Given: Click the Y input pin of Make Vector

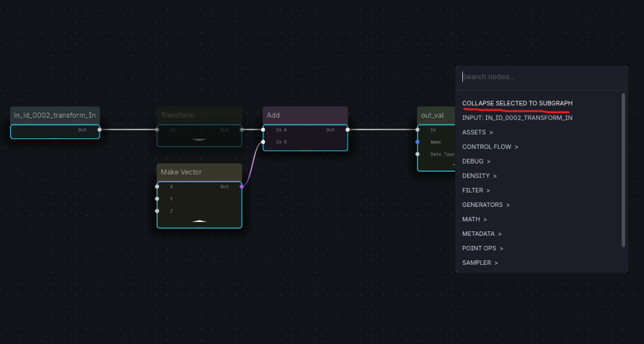Looking at the screenshot, I should pos(157,199).
